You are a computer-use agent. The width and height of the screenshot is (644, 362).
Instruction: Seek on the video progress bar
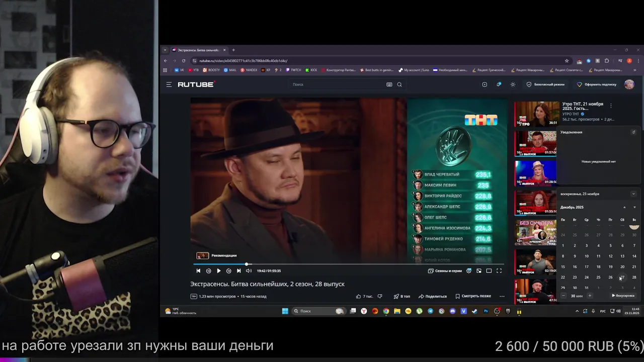[x=348, y=264]
